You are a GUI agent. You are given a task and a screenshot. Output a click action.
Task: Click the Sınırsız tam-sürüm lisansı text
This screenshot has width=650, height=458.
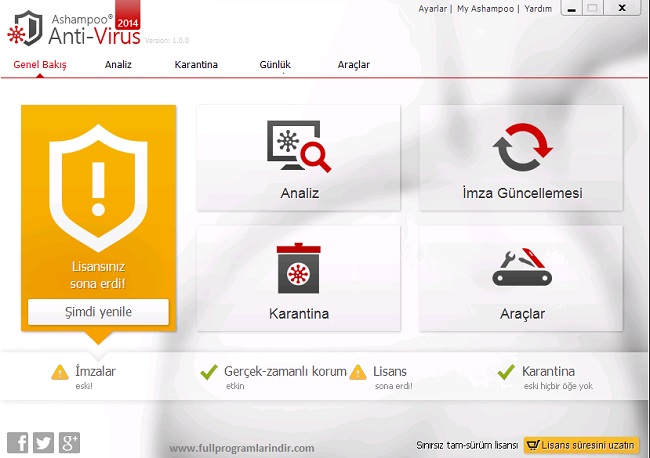[467, 445]
